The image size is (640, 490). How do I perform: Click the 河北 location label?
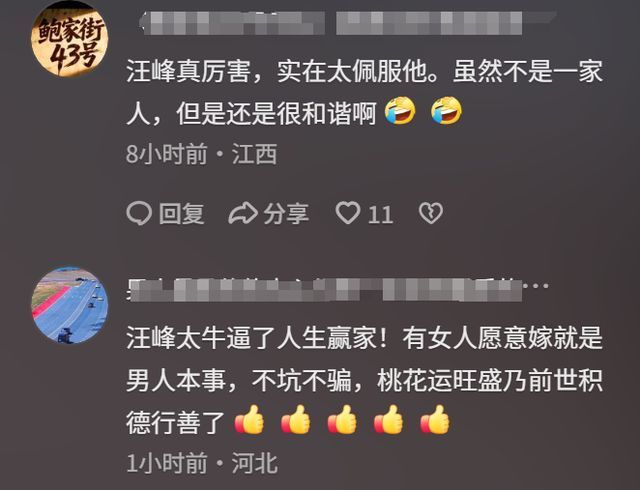pos(255,463)
